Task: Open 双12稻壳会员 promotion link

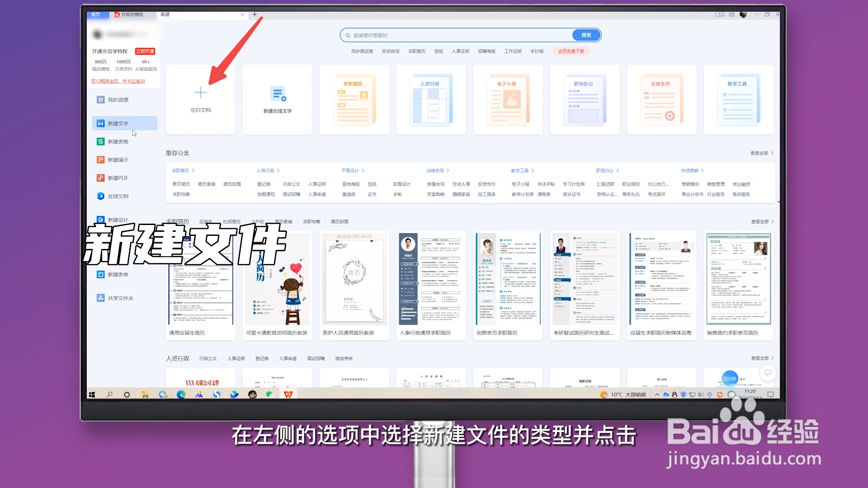Action: coord(118,81)
